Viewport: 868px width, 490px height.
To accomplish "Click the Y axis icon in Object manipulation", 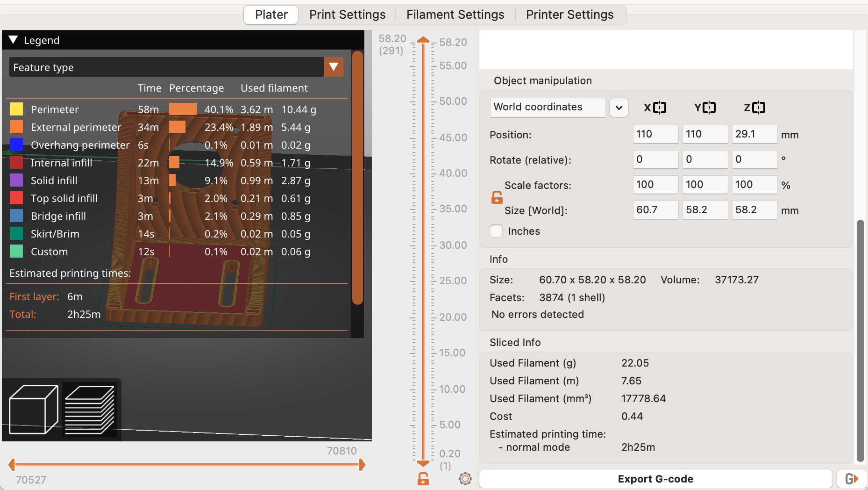I will click(x=709, y=107).
